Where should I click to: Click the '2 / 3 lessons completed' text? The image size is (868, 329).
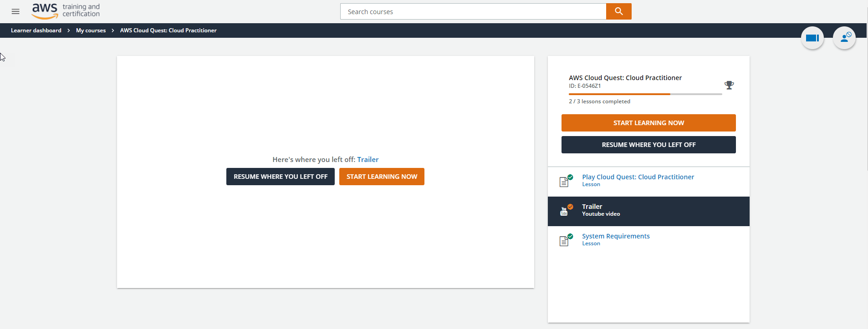pyautogui.click(x=599, y=101)
